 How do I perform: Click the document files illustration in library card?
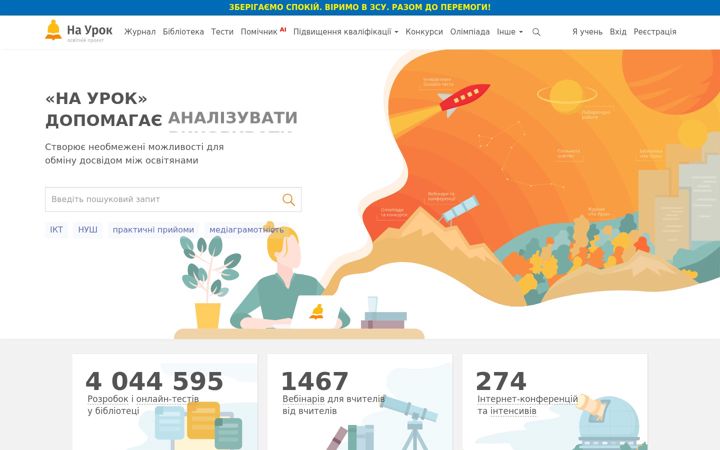(x=198, y=425)
